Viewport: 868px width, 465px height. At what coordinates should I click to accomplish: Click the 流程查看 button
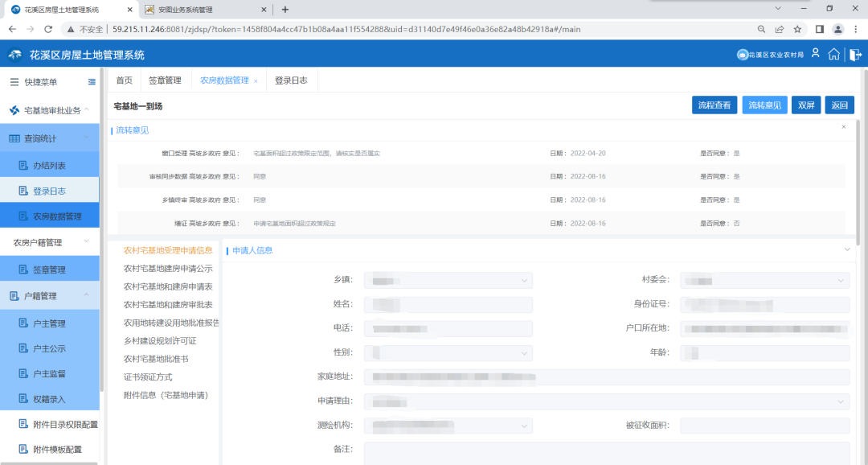(x=714, y=105)
